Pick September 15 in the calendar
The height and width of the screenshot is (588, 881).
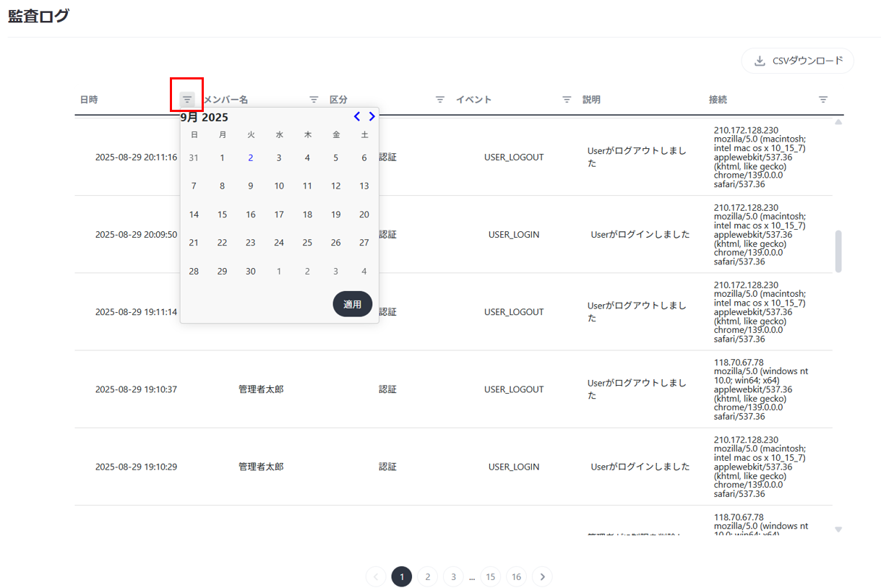222,215
